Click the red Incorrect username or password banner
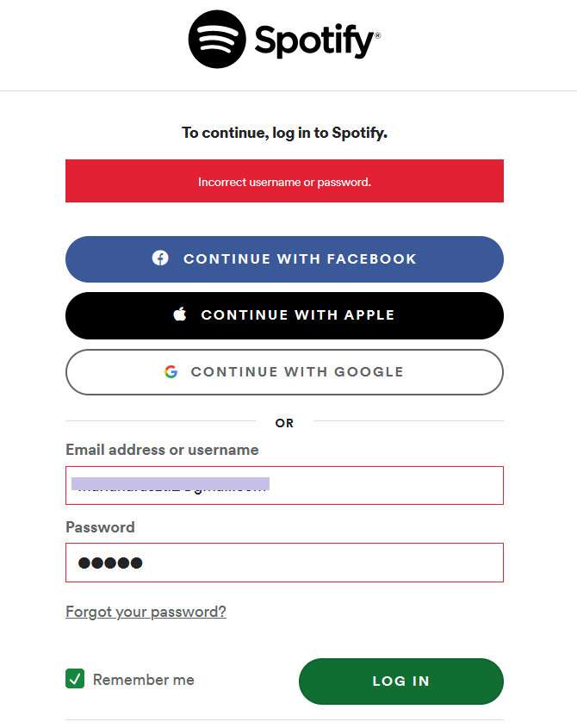 tap(284, 182)
